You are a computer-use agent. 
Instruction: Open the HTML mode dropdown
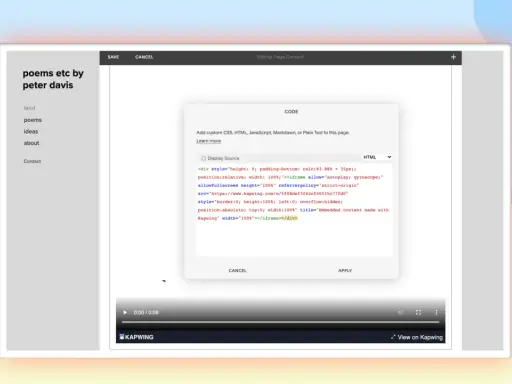click(377, 157)
